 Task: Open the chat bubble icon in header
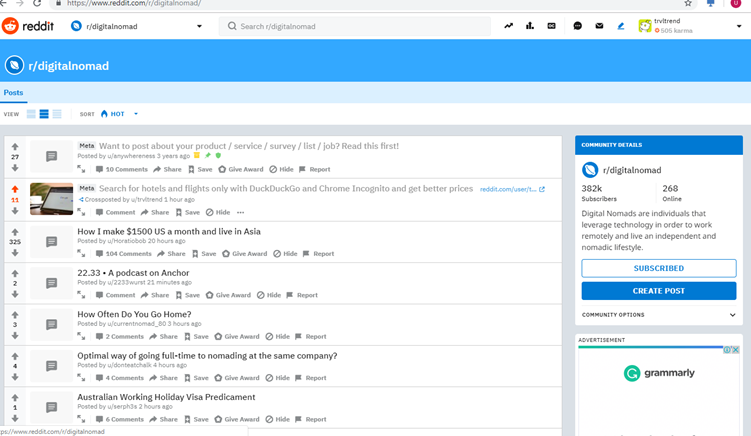click(577, 26)
